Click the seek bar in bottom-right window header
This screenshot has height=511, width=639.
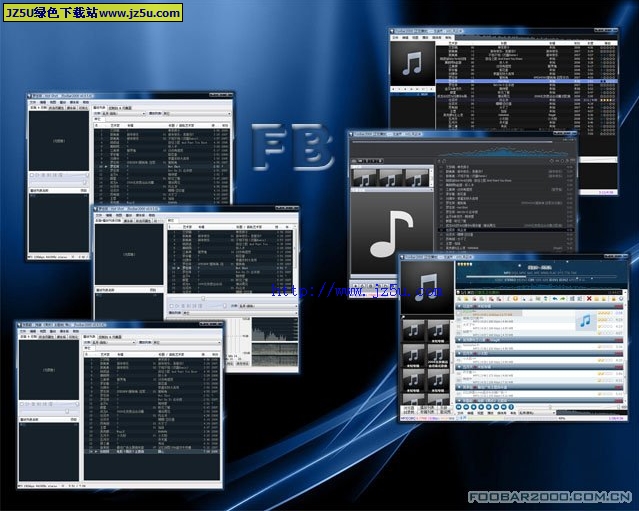pyautogui.click(x=543, y=277)
